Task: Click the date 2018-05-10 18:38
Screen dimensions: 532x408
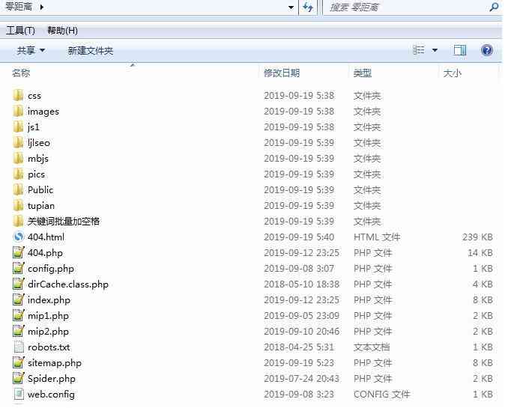Action: tap(302, 284)
